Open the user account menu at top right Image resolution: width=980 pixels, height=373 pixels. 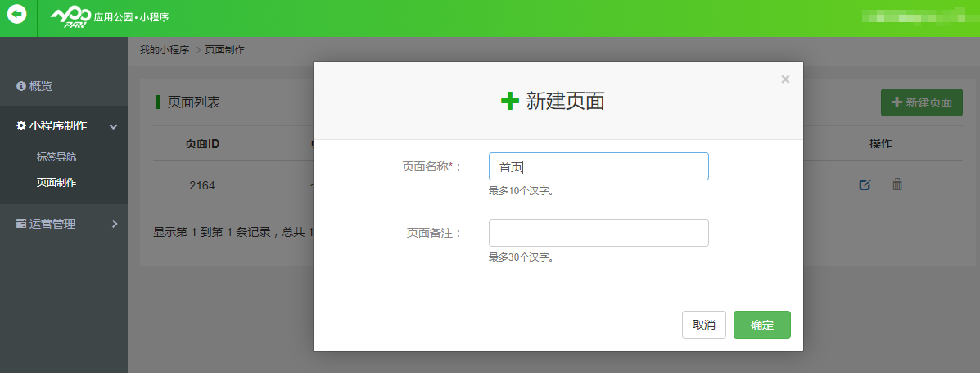click(917, 16)
